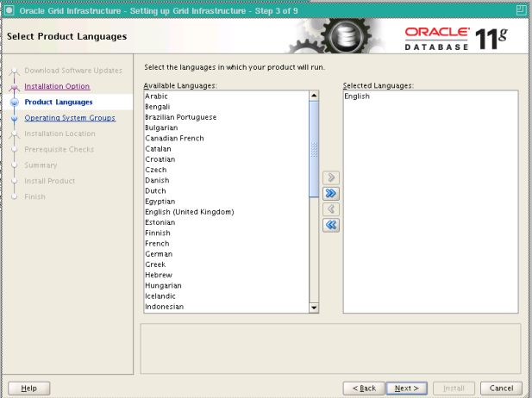Click the remove all languages double-arrow button

point(331,225)
